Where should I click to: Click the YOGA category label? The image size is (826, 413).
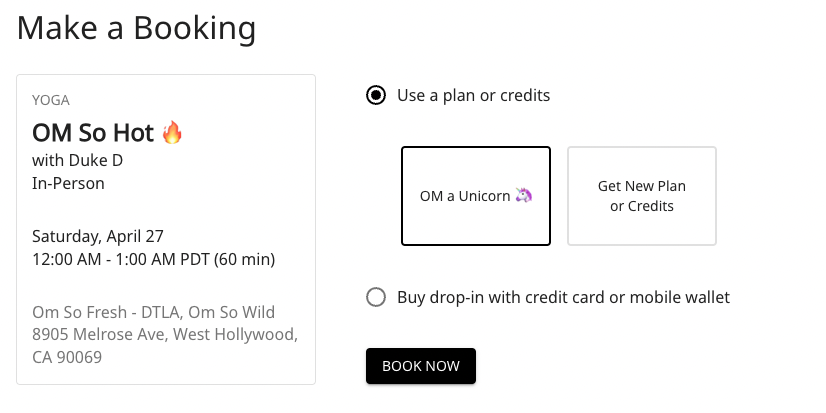(x=51, y=100)
